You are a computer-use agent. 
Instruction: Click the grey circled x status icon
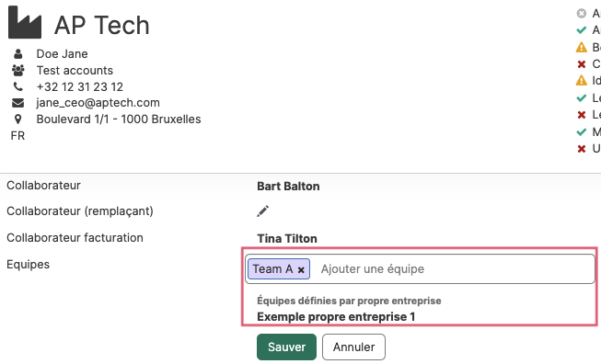point(582,14)
